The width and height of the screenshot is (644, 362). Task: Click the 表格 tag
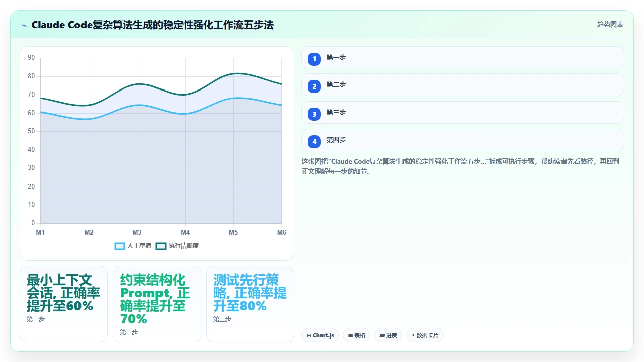[357, 335]
